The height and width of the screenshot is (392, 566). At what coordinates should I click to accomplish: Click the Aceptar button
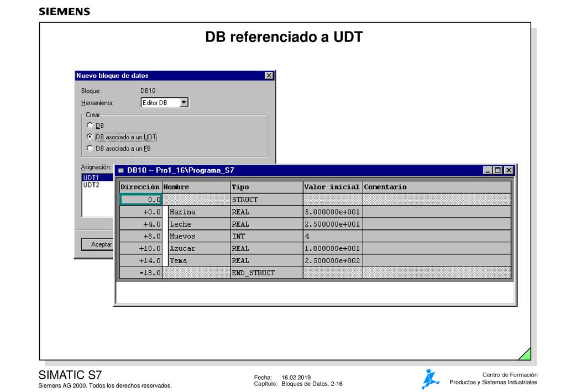tap(97, 244)
